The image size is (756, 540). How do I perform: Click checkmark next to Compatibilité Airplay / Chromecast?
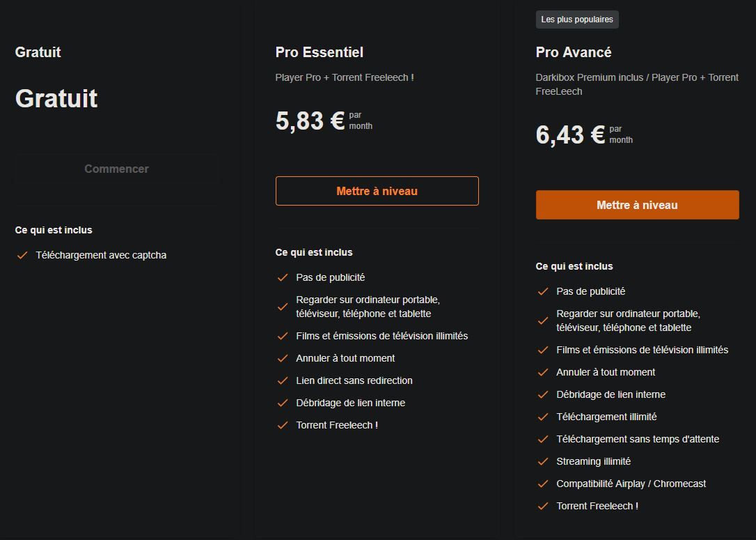coord(543,484)
